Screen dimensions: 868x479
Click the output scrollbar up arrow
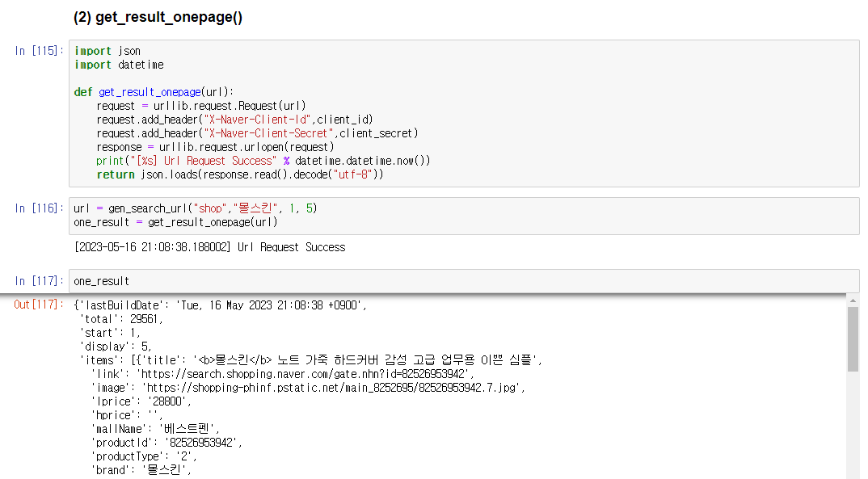pos(853,300)
